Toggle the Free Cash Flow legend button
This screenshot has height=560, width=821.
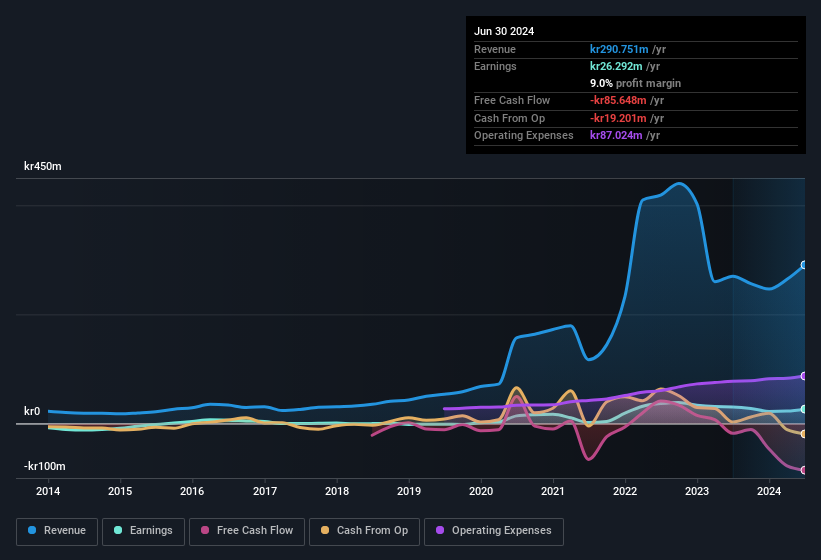(247, 531)
